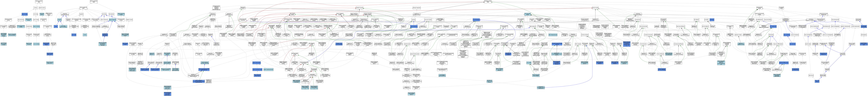Select the 'bone resorption' node
The width and height of the screenshot is (868, 96).
pyautogui.click(x=793, y=44)
